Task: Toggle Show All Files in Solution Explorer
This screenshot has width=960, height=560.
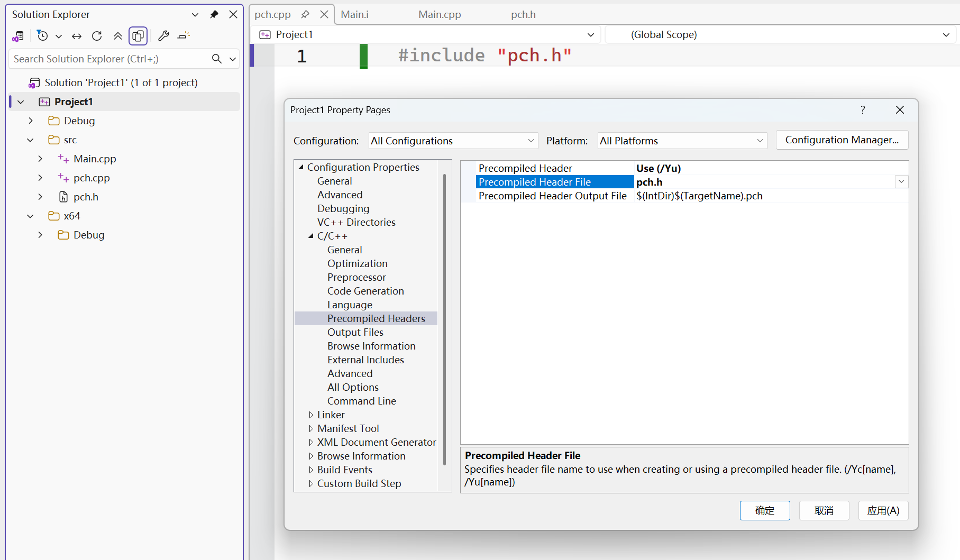Action: pyautogui.click(x=138, y=36)
